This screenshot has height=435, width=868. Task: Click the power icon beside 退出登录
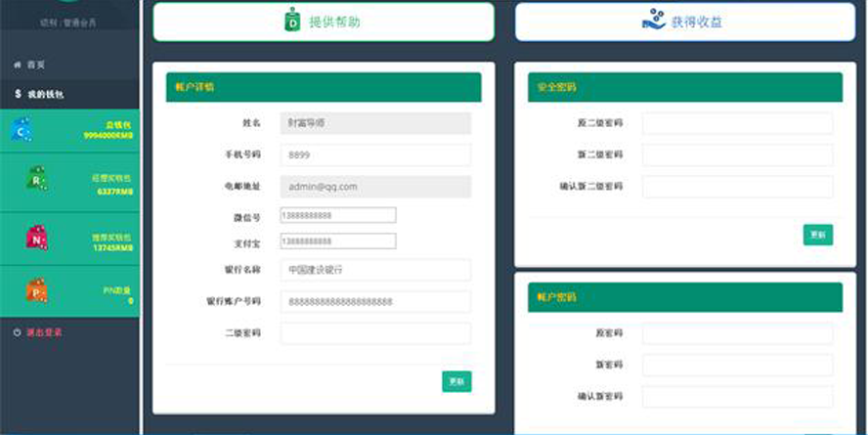(18, 332)
